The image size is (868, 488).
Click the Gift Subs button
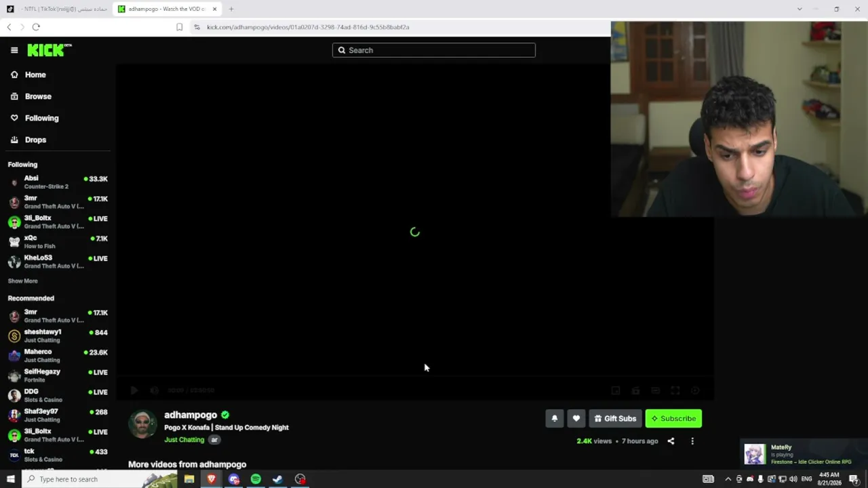tap(615, 419)
